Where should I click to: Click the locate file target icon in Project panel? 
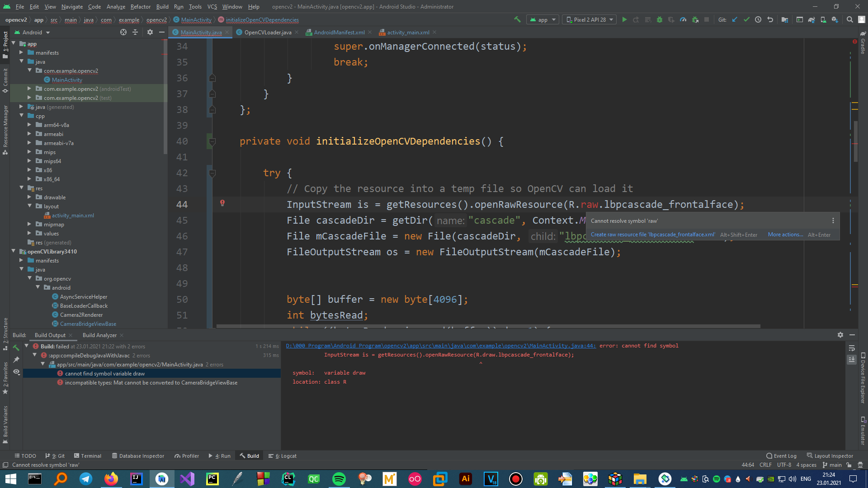click(123, 32)
